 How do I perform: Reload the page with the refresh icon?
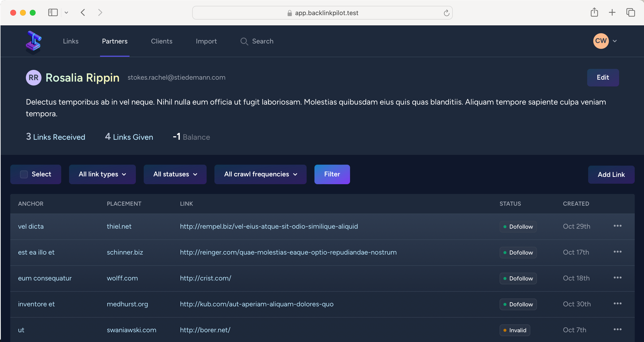(x=446, y=13)
